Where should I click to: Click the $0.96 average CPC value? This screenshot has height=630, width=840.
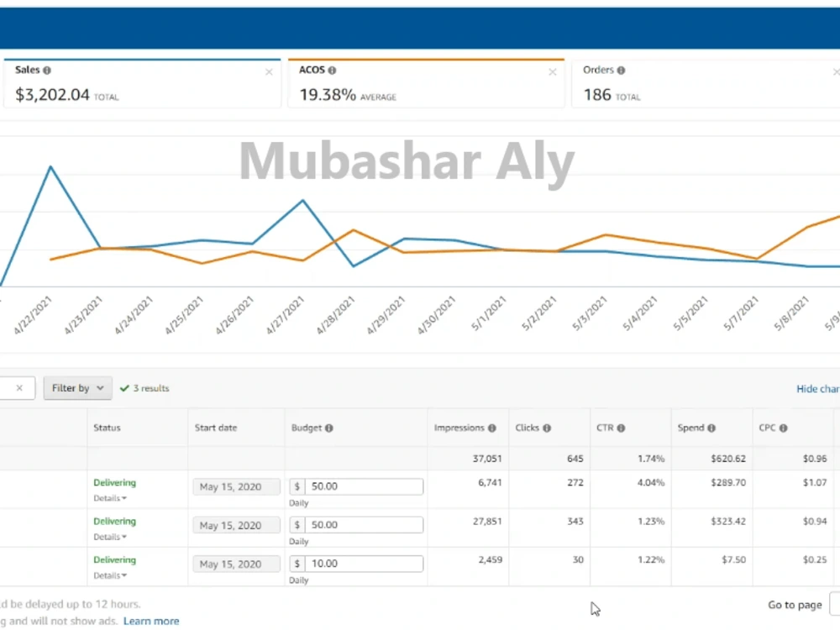815,459
